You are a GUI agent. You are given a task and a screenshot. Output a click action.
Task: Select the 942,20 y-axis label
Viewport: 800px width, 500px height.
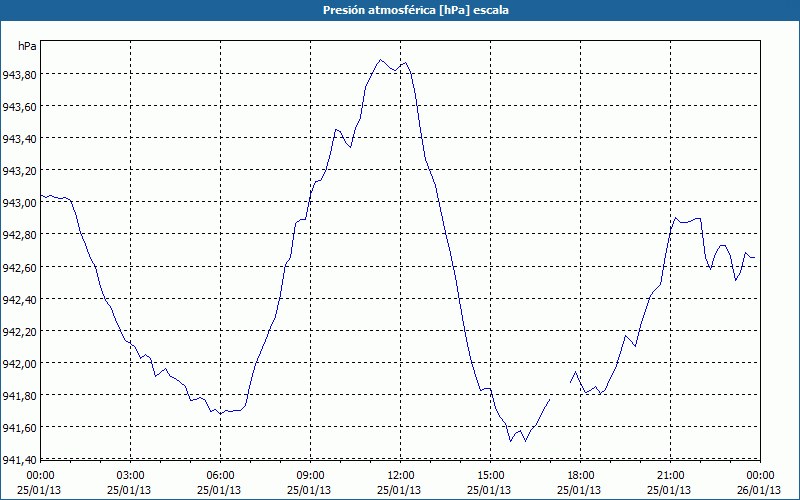click(x=19, y=332)
